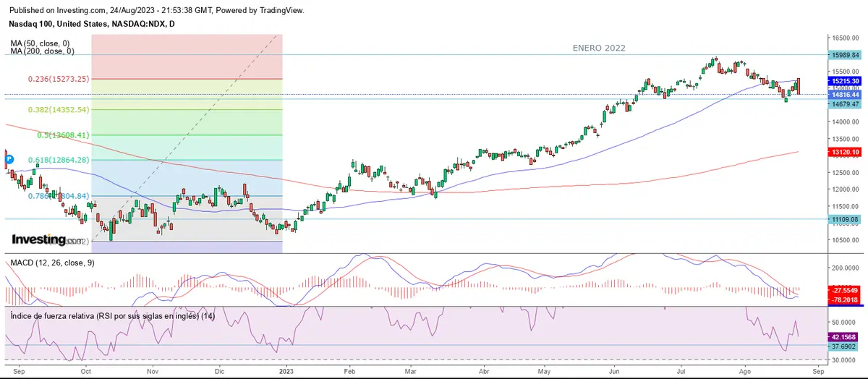Screen dimensions: 868x379
Task: Click the 11109.08 horizontal line price tag
Action: click(845, 219)
